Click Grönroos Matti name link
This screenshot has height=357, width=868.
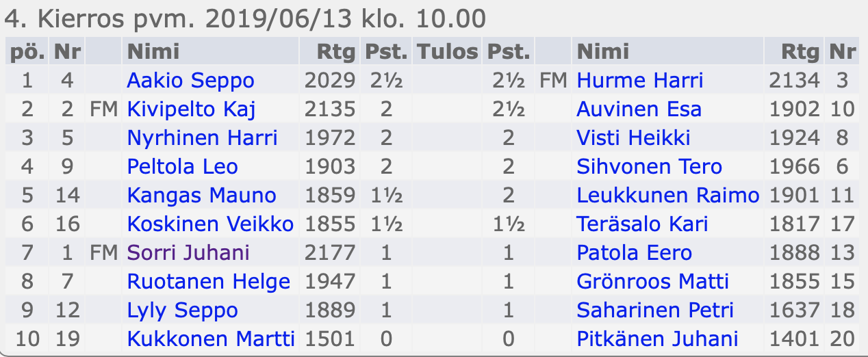tap(653, 282)
